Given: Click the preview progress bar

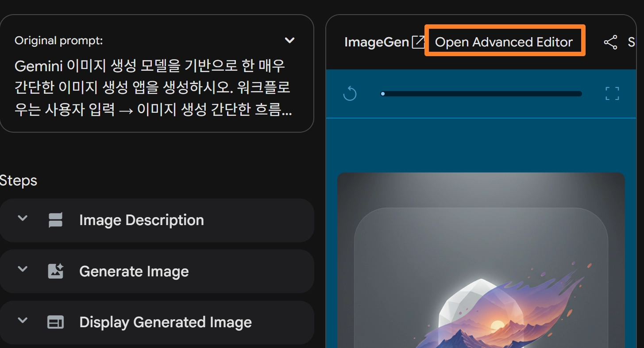Looking at the screenshot, I should click(x=481, y=94).
